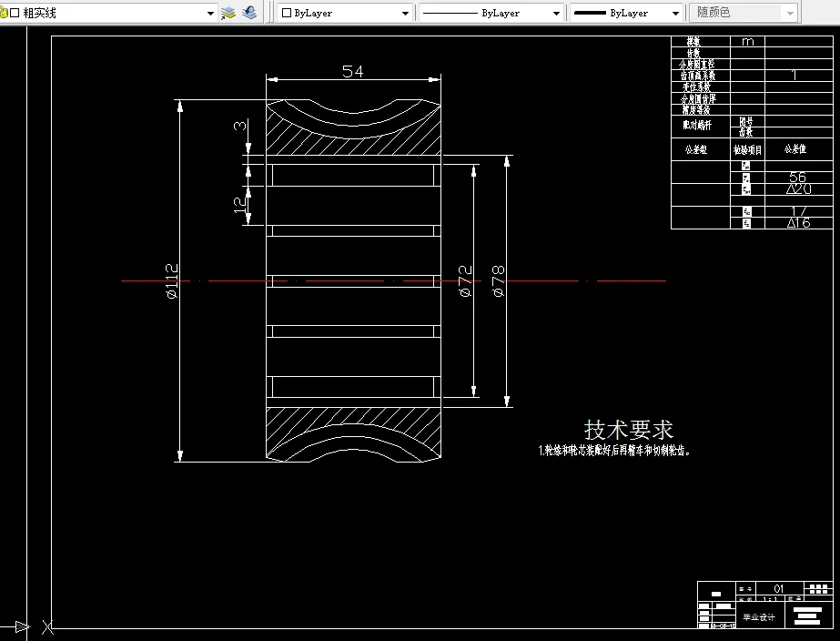Click the Layer Previous icon
840x641 pixels.
point(249,13)
